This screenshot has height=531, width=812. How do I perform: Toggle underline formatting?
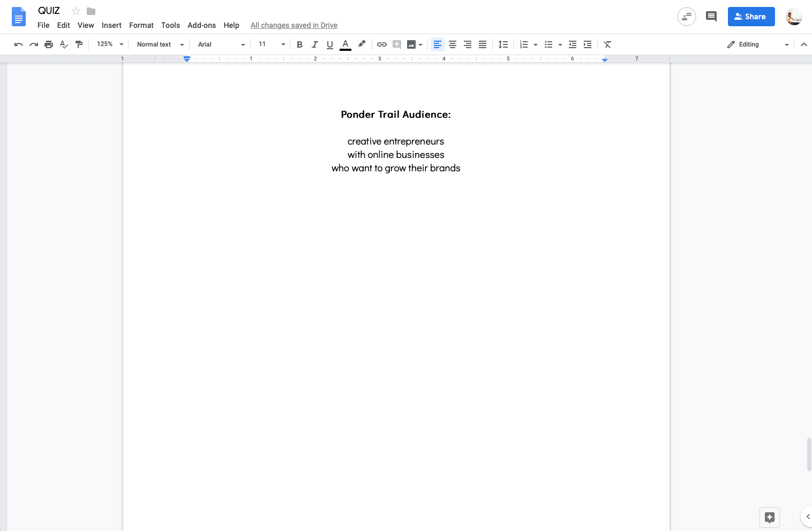[329, 44]
